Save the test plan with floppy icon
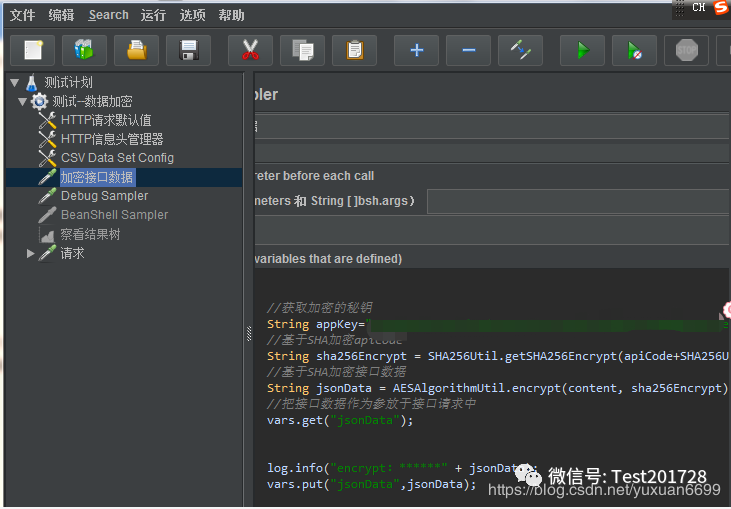Viewport: 731px width, 509px height. click(x=188, y=50)
